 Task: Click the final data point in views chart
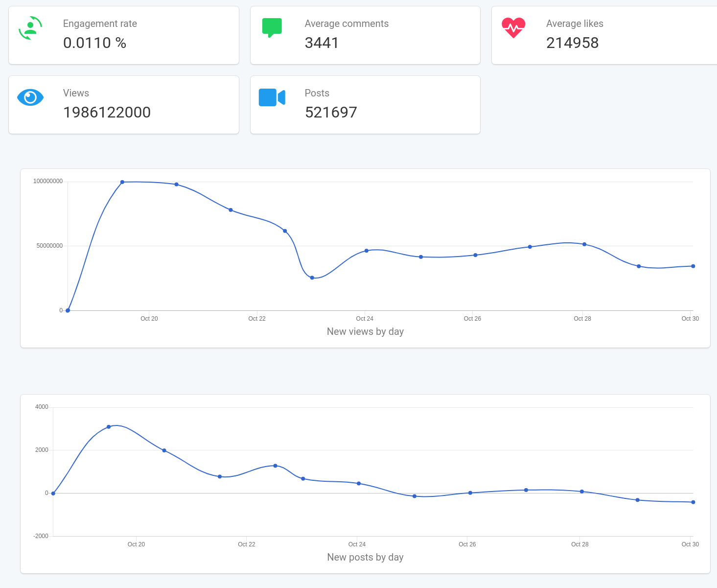coord(693,266)
